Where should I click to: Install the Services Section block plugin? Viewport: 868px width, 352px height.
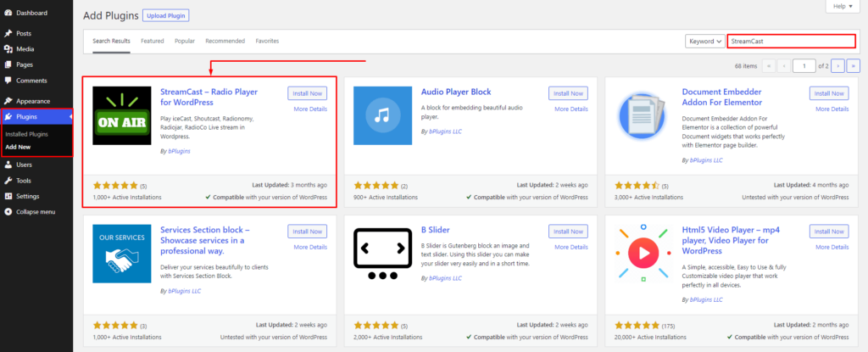pyautogui.click(x=307, y=232)
